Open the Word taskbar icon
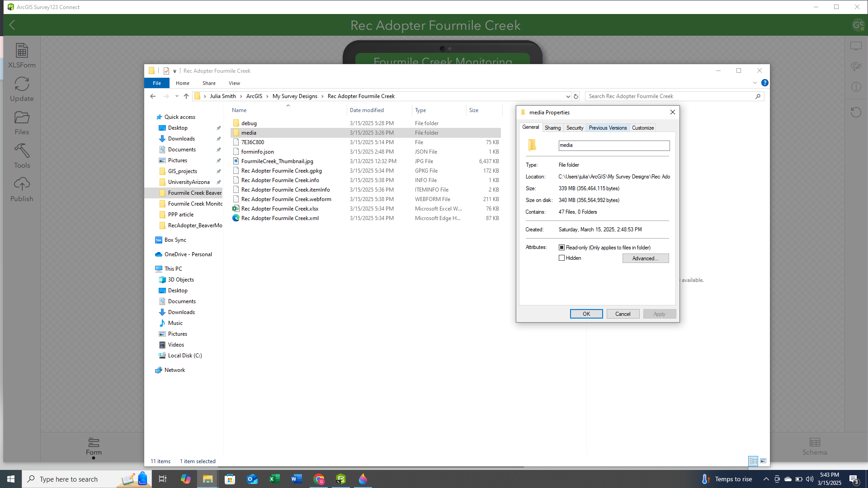Image resolution: width=868 pixels, height=488 pixels. pyautogui.click(x=297, y=479)
